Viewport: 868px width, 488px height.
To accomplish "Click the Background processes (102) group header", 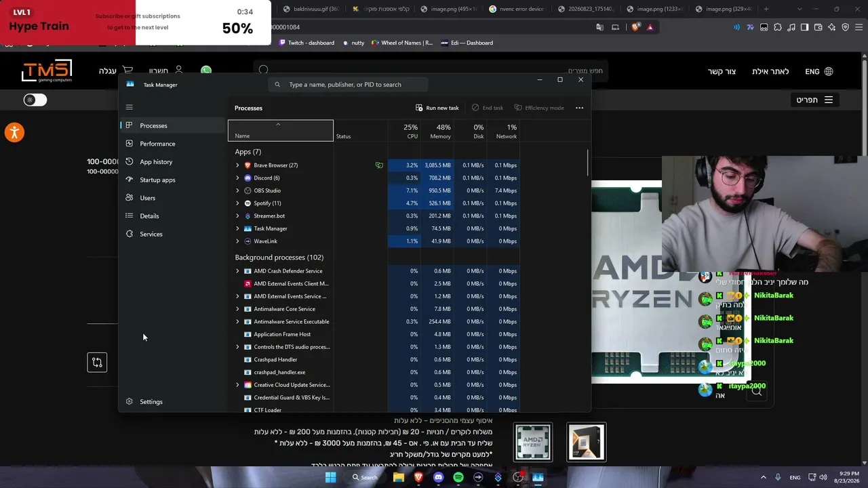I will point(279,258).
